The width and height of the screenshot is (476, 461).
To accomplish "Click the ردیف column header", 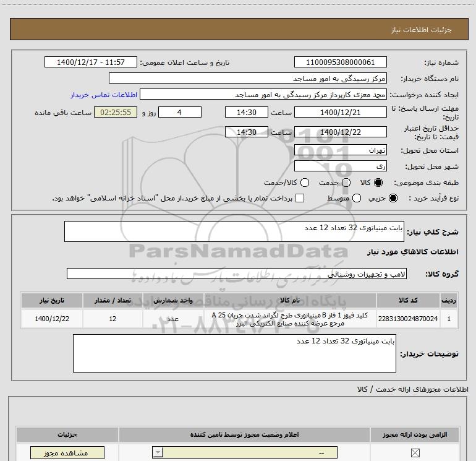I will tap(449, 300).
